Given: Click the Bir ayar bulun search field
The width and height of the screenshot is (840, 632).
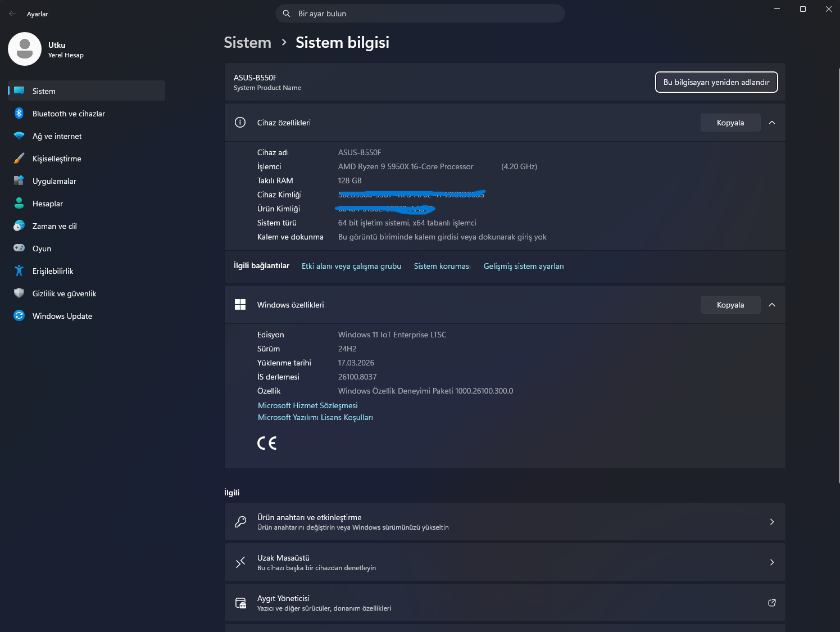Looking at the screenshot, I should (420, 13).
